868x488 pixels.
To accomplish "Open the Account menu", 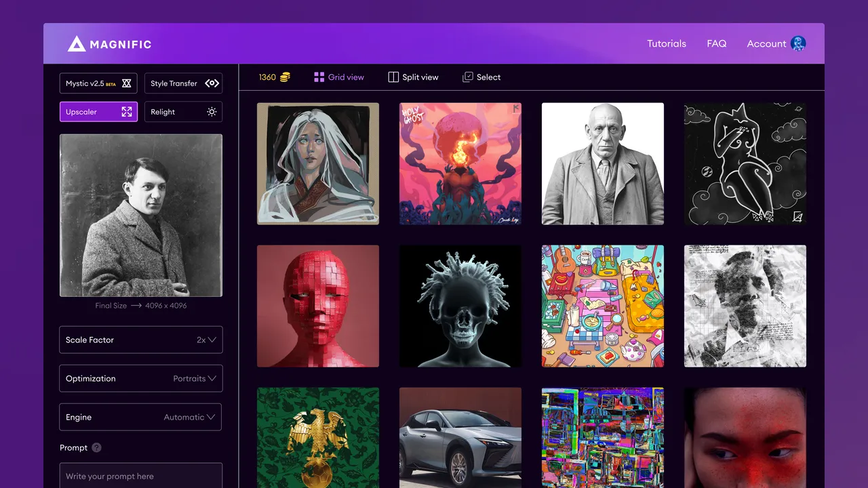I will click(x=776, y=43).
